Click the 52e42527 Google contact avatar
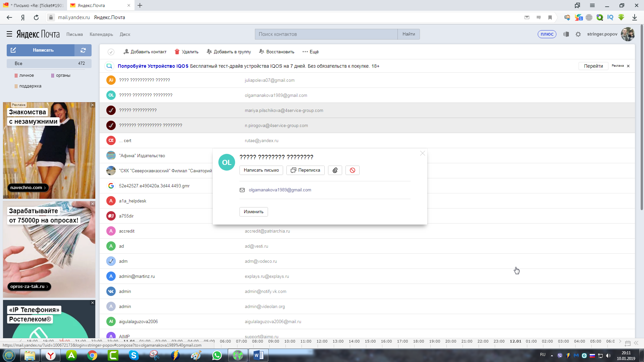This screenshot has height=362, width=644. coord(111,186)
